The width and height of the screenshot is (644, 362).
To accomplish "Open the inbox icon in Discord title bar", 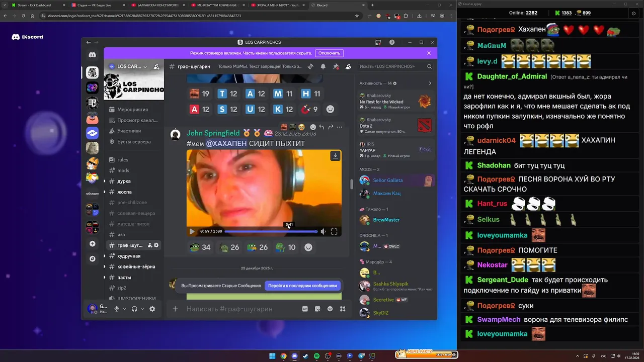I will (x=378, y=42).
